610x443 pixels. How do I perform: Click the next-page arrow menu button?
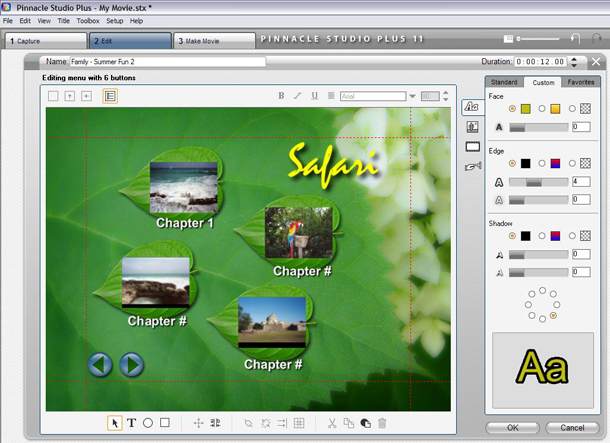click(132, 364)
